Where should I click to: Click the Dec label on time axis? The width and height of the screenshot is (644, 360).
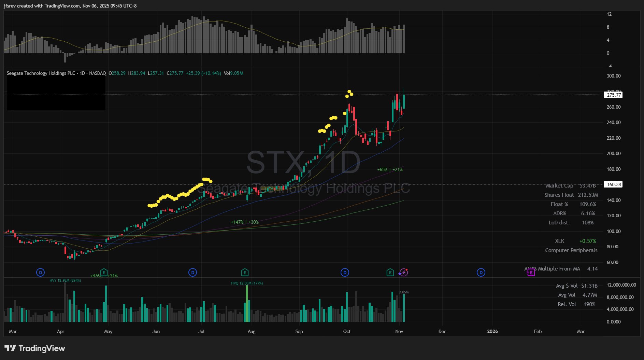[x=442, y=332]
